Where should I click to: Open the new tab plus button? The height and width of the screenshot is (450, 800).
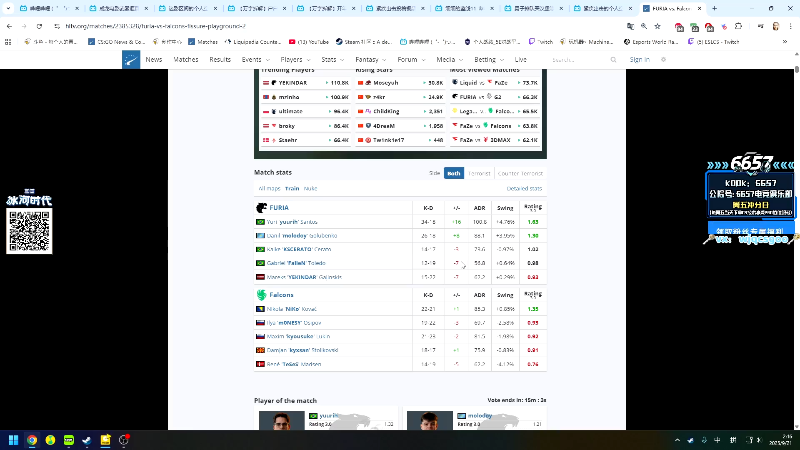714,8
